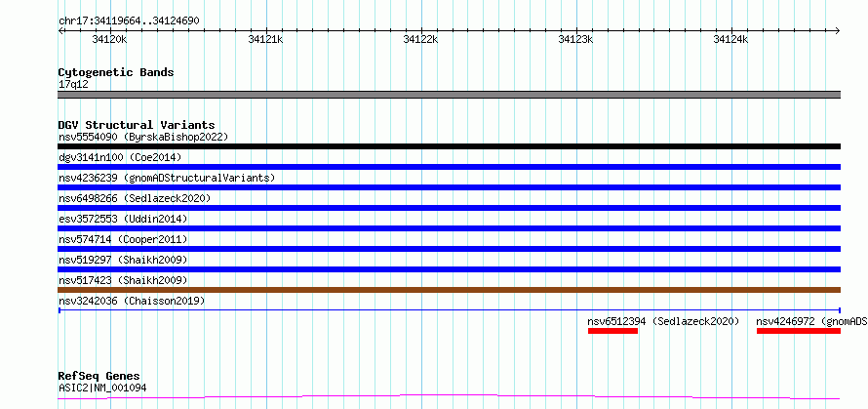
Task: Click the esv3572553 Uddin2014 variant bar
Action: (x=449, y=228)
